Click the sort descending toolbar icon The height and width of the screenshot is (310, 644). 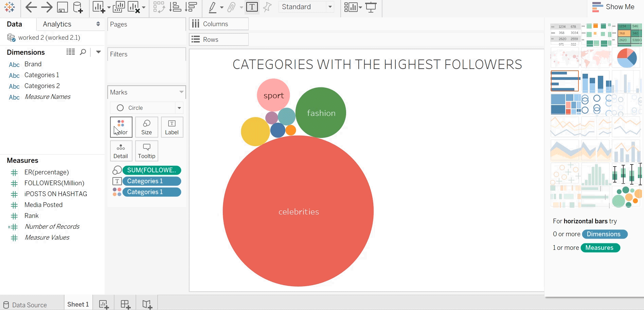(x=191, y=7)
